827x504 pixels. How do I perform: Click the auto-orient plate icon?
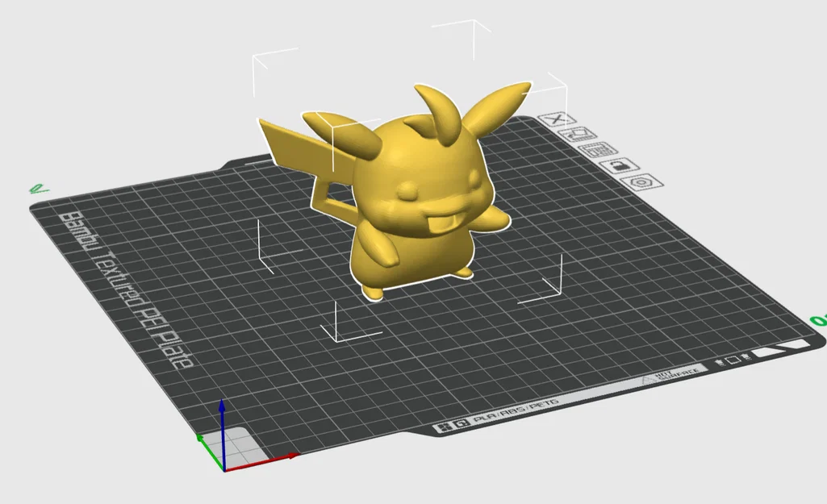(577, 135)
